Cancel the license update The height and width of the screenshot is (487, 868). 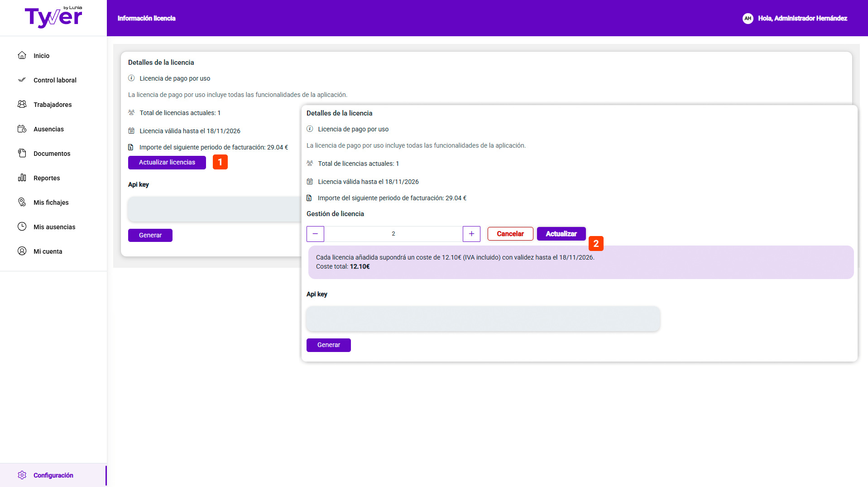[x=510, y=234]
